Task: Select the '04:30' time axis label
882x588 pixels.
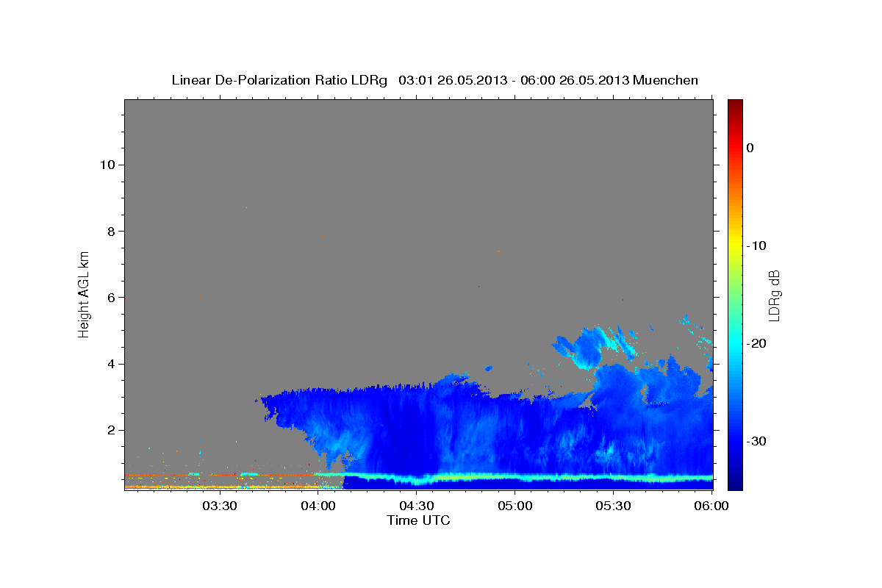Action: tap(417, 506)
